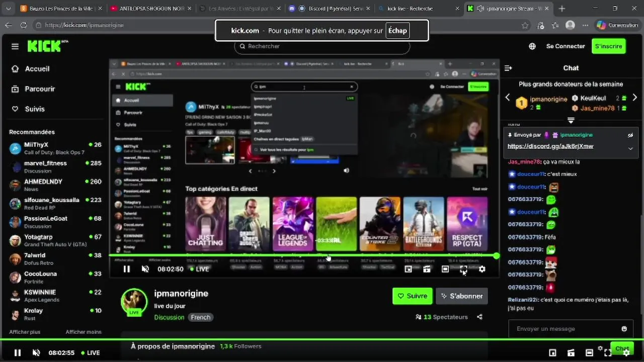Focus the Rechercher search field
644x362 pixels.
(322, 46)
